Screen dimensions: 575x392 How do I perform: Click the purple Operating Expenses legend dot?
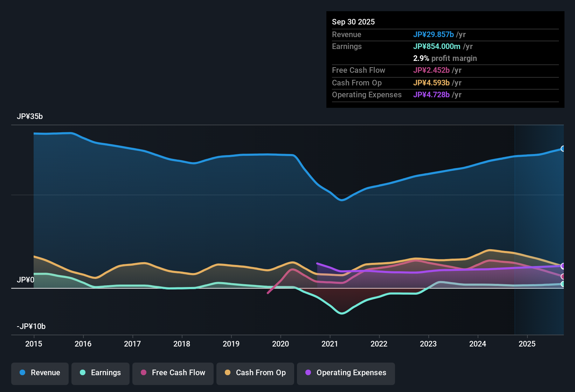pos(308,373)
